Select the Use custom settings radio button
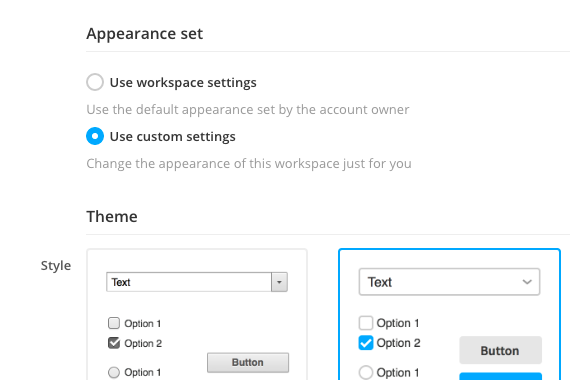The height and width of the screenshot is (380, 570). click(x=95, y=136)
